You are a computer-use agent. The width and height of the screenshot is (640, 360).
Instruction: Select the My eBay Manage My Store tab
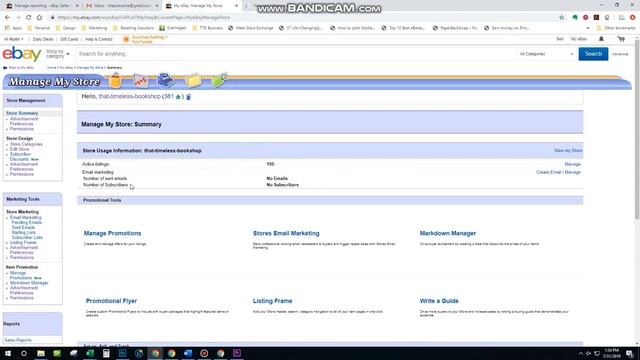point(202,6)
